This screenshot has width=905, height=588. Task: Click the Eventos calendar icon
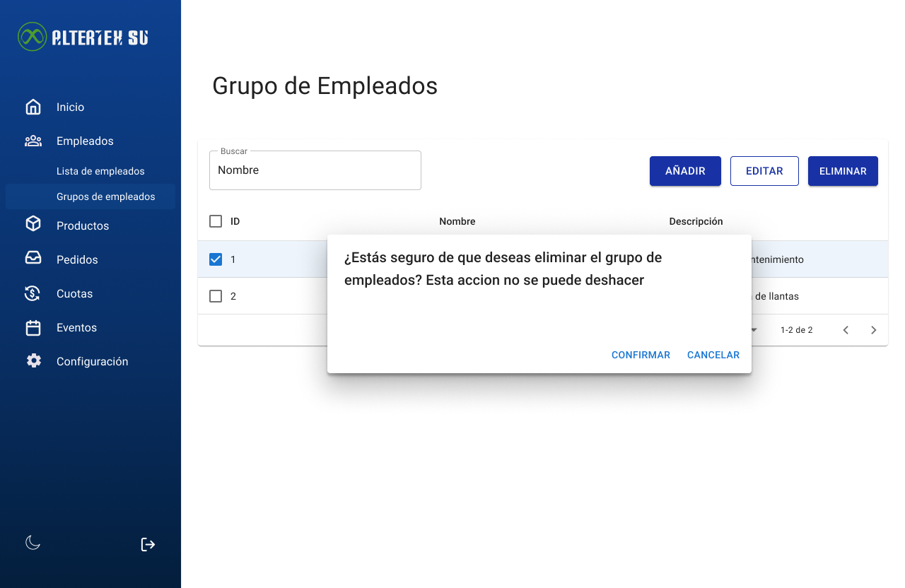(33, 328)
